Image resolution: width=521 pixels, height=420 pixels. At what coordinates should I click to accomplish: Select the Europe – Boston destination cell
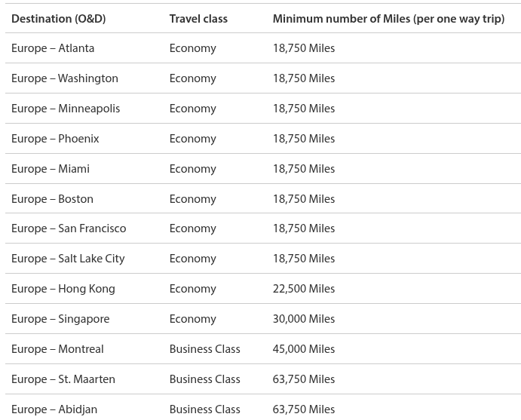click(x=52, y=199)
